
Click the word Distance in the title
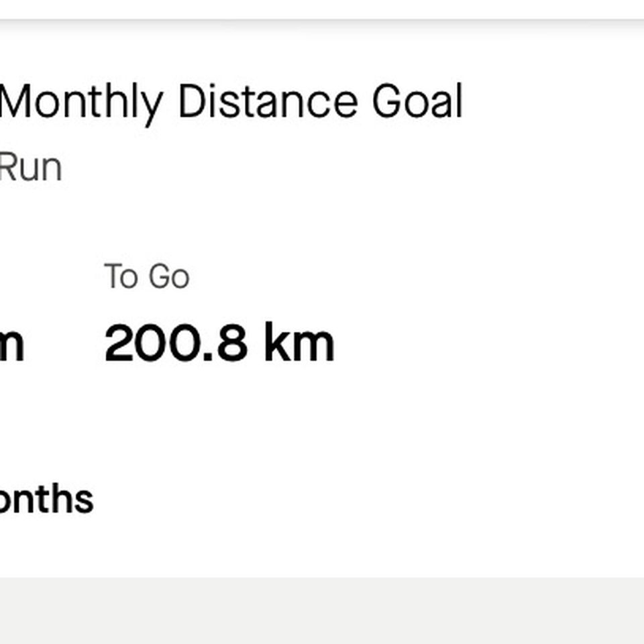coord(268,101)
